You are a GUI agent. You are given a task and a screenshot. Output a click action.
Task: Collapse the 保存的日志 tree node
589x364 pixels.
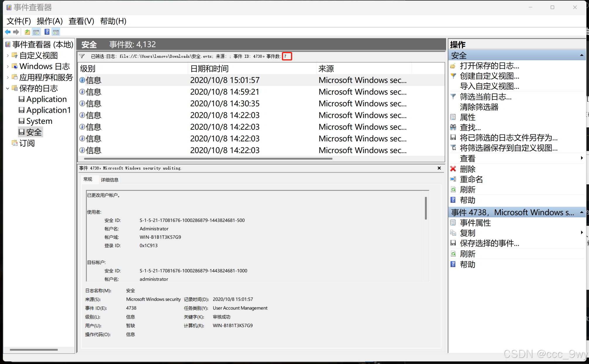coord(8,88)
